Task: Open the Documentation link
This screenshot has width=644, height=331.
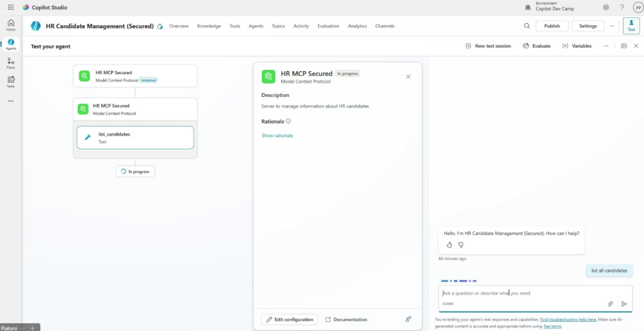Action: [346, 320]
